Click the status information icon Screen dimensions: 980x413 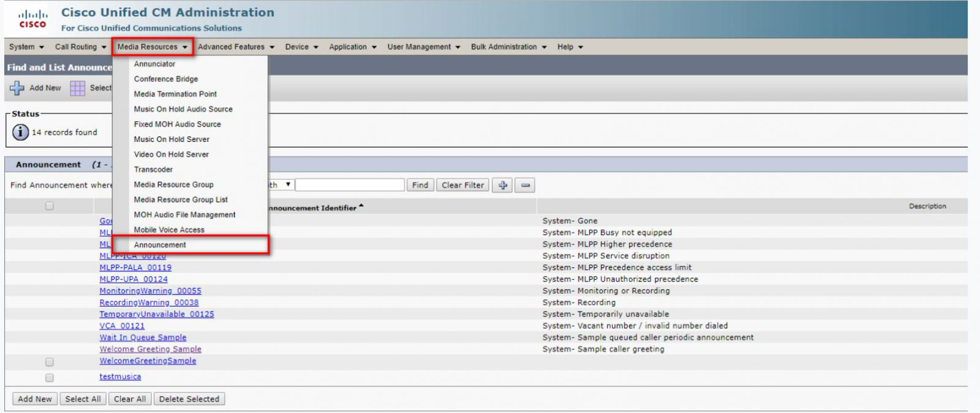[20, 132]
